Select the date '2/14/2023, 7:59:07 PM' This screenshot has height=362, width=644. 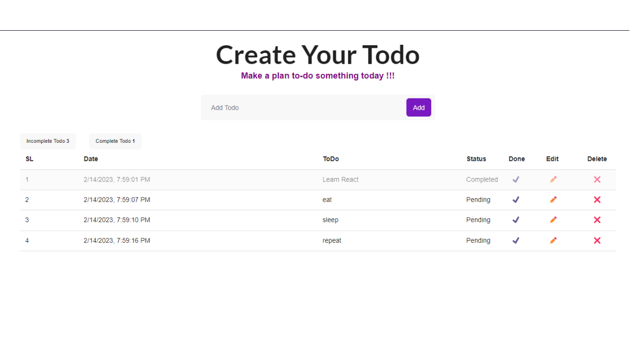[117, 200]
